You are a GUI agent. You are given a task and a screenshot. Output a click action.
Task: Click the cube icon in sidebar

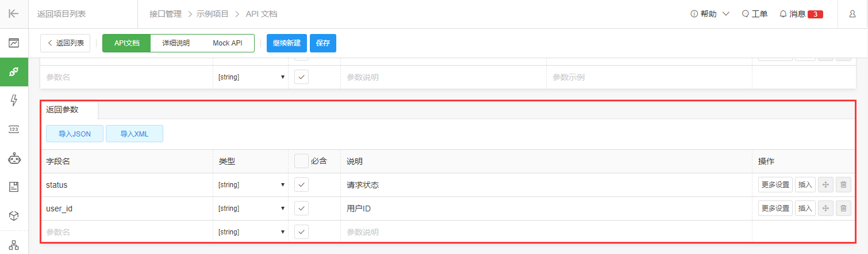[x=14, y=215]
